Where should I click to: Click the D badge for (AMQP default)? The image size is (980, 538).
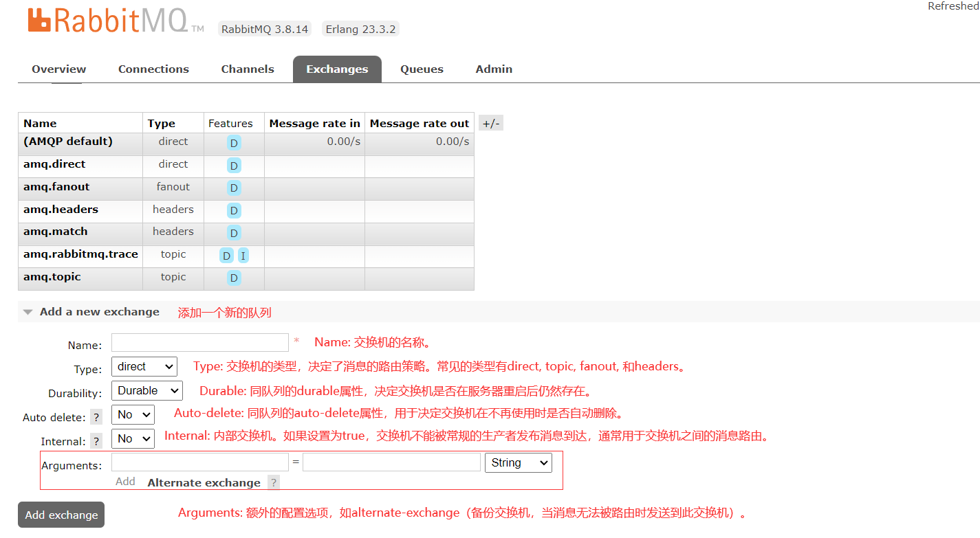pos(235,143)
